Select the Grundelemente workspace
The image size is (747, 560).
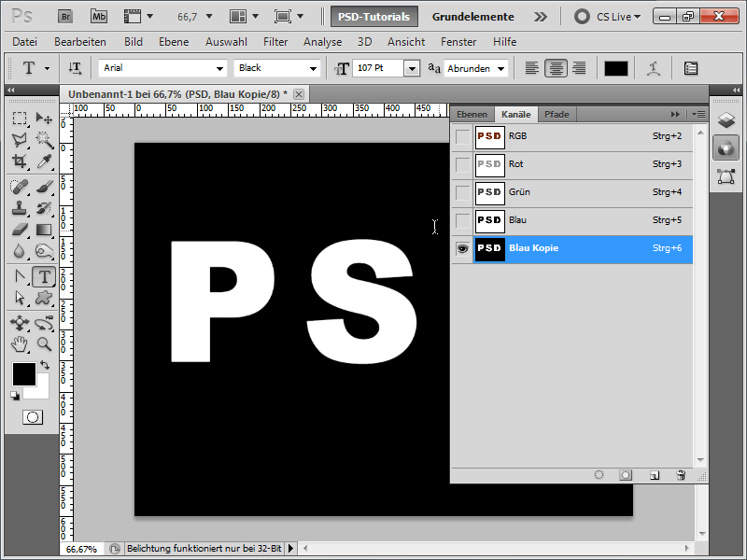tap(472, 17)
